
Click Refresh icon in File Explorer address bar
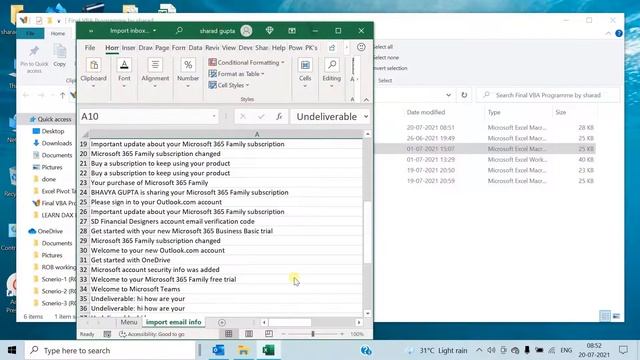464,95
